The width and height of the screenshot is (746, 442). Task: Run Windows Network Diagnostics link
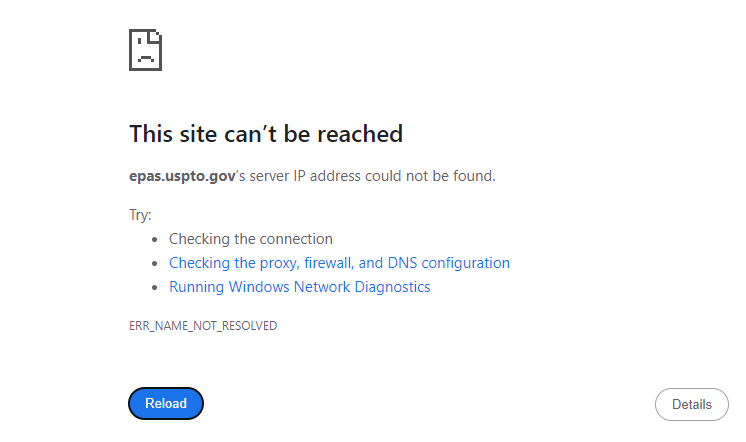point(300,287)
